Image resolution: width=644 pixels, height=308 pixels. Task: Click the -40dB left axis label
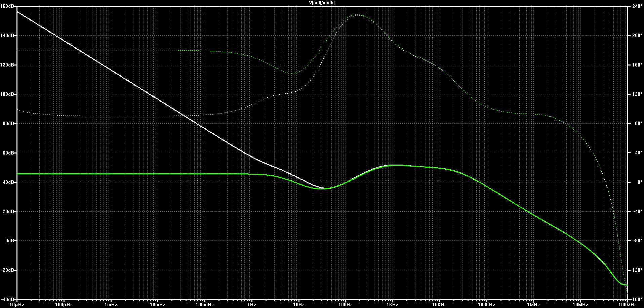point(8,299)
